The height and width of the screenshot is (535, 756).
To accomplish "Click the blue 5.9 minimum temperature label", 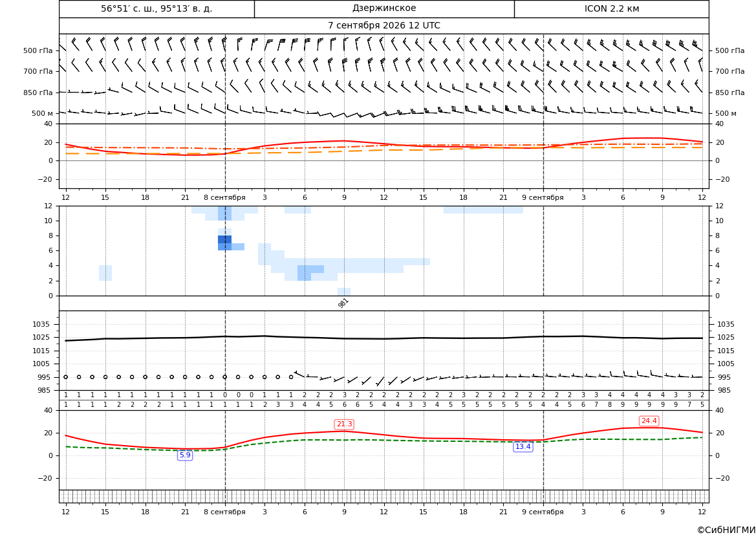I will [x=185, y=455].
